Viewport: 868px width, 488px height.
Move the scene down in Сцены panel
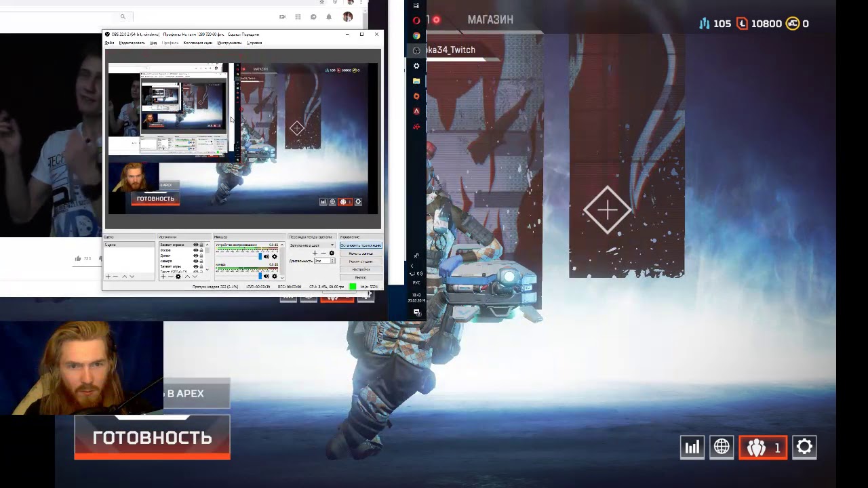click(x=132, y=277)
